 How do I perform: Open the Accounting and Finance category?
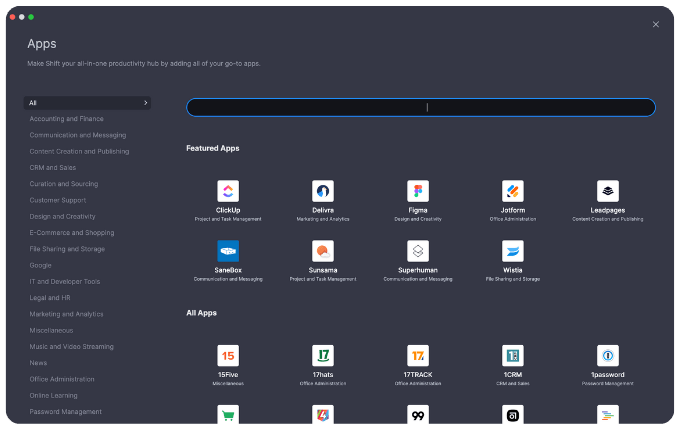[x=66, y=119]
